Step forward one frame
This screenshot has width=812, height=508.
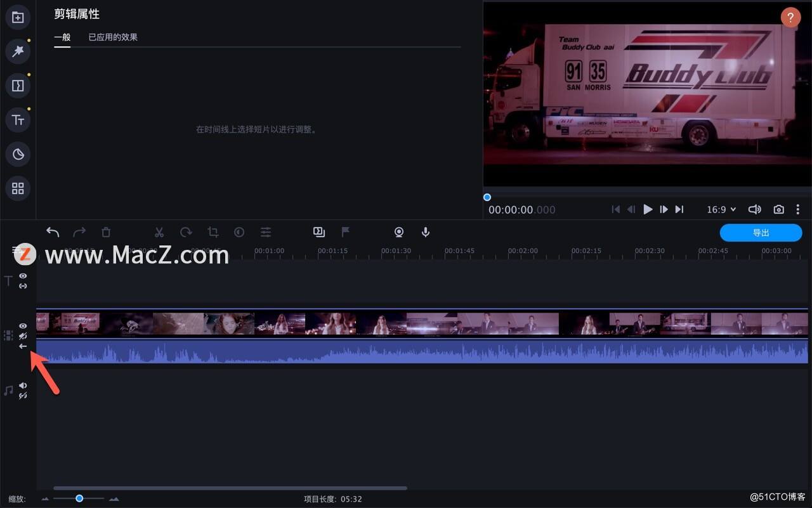664,209
